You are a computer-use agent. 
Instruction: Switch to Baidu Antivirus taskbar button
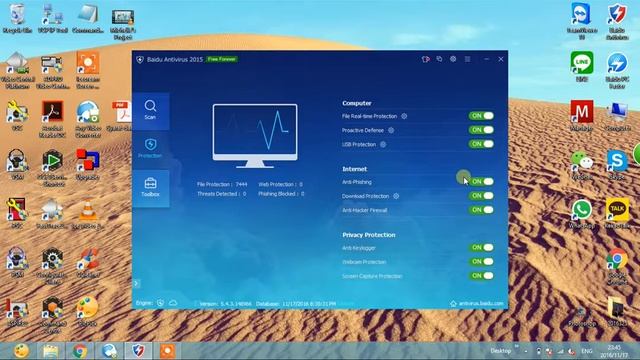point(138,351)
